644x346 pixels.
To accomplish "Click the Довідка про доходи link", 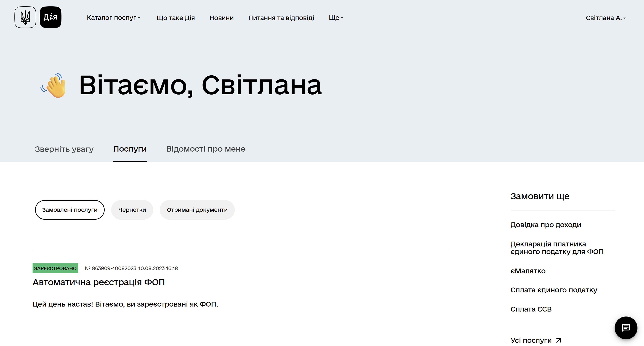I will [x=545, y=225].
